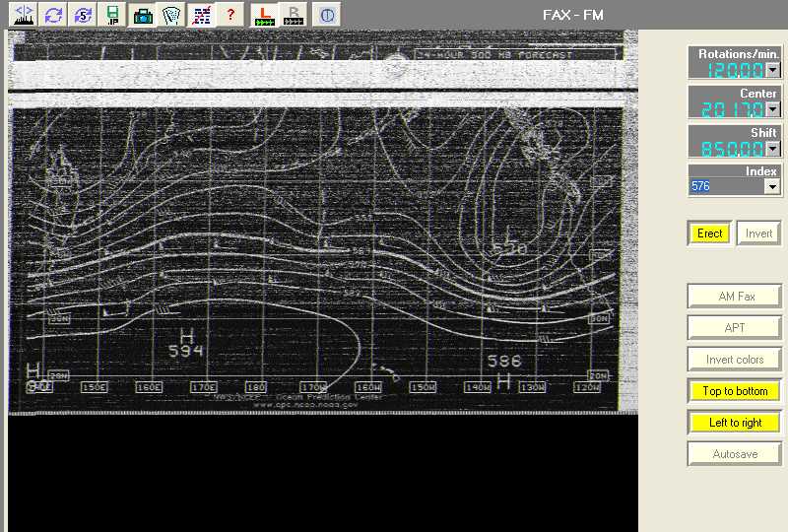
Task: Click the Shift value 850.00
Action: [x=733, y=149]
